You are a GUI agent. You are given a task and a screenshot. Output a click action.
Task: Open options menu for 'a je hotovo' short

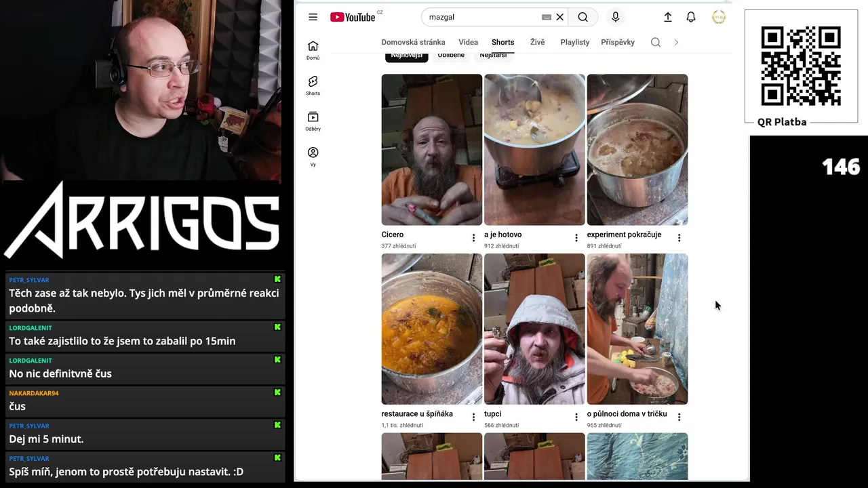coord(576,238)
